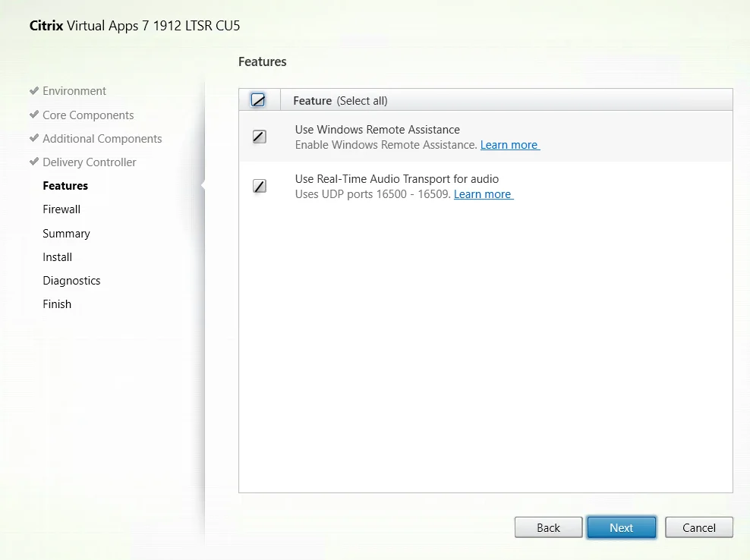
Task: Open Learn more link for UDP ports
Action: pos(484,194)
